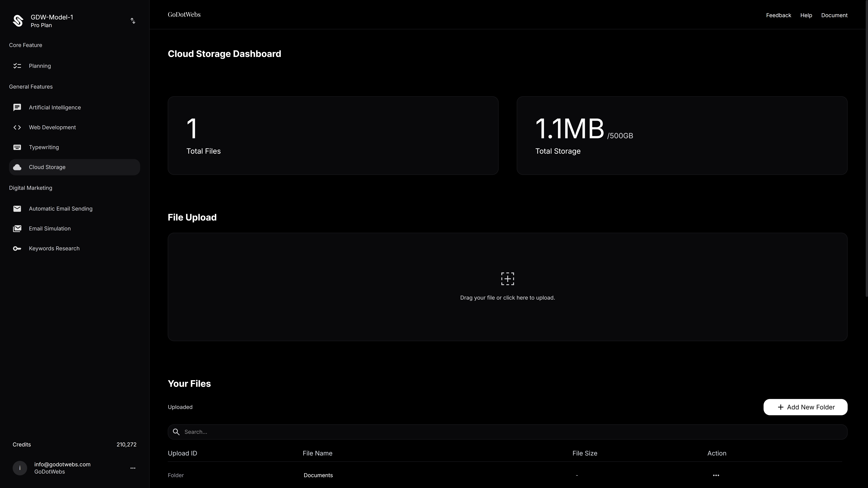Click the Planning checklist icon
Screen dimensions: 868x488
(17, 66)
